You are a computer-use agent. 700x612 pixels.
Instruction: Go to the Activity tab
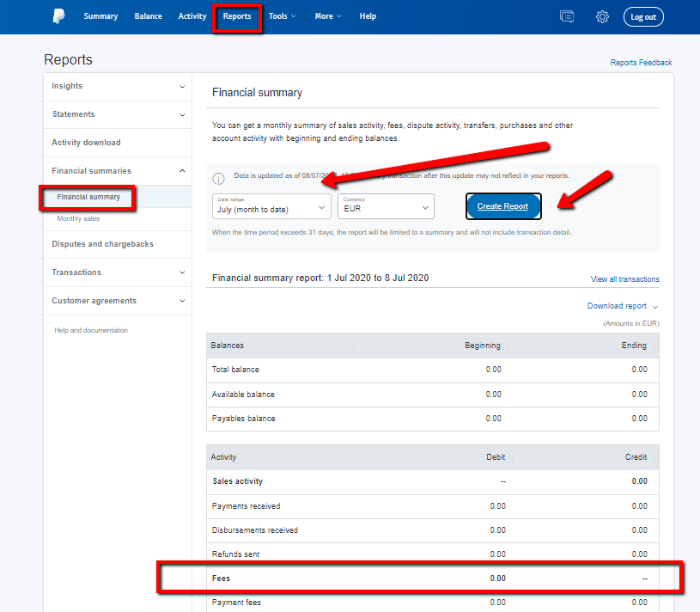coord(192,16)
